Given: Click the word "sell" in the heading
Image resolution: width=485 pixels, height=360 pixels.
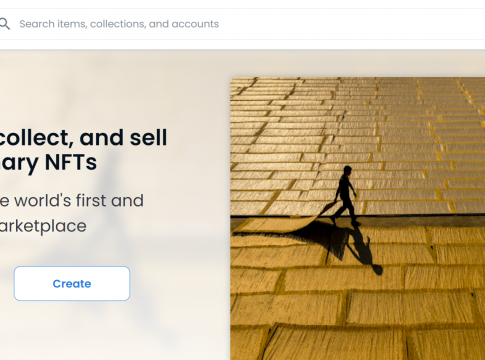Looking at the screenshot, I should [148, 137].
